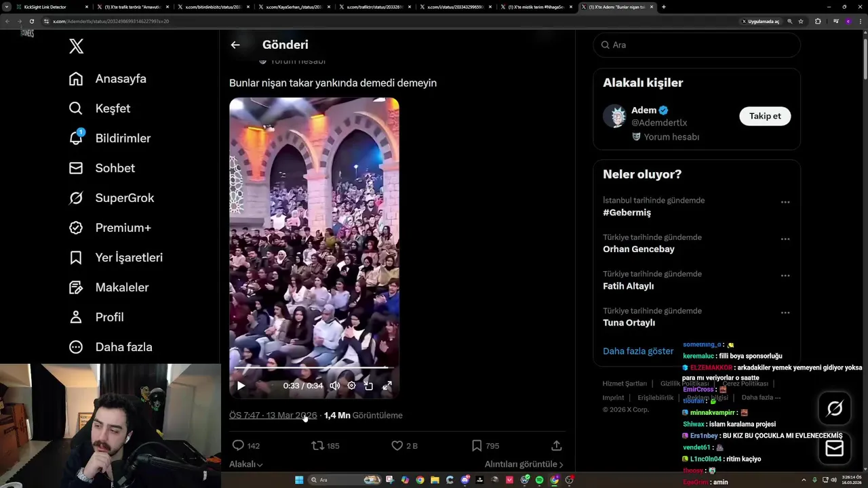Open SuperGrok from sidebar
868x488 pixels.
tap(112, 198)
